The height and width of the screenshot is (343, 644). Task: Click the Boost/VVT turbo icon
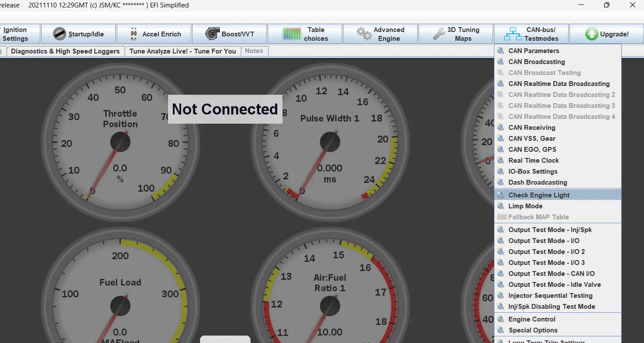click(212, 34)
